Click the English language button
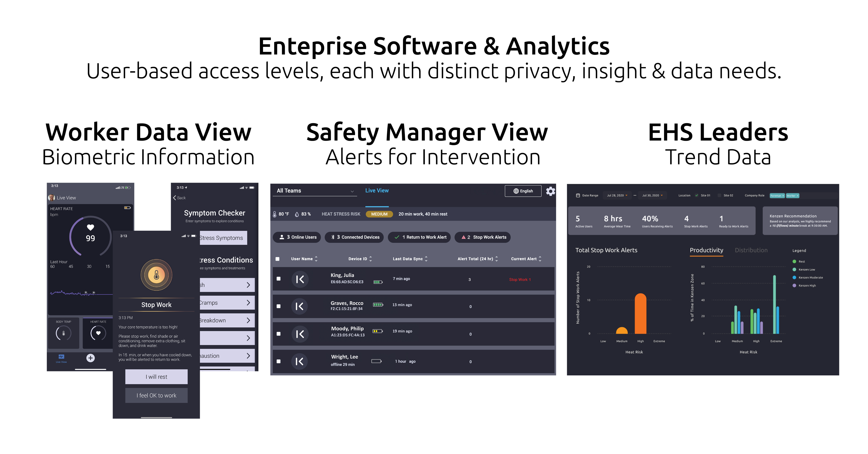 pyautogui.click(x=523, y=191)
